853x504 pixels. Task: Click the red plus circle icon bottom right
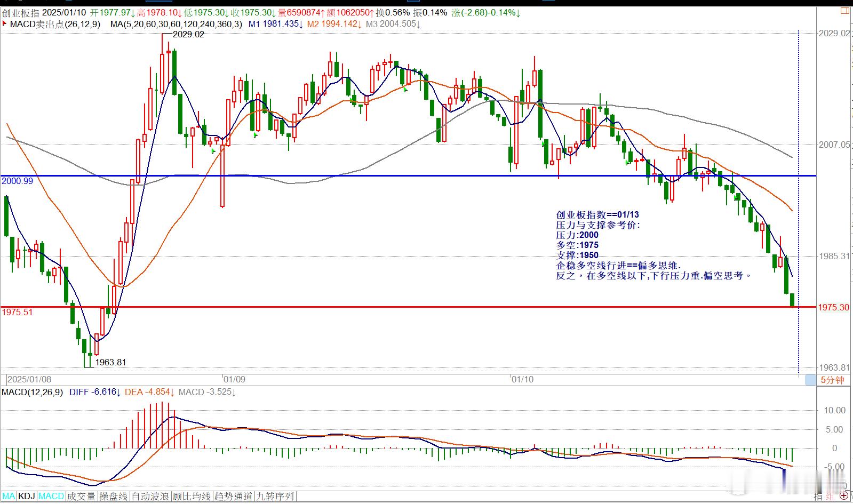pyautogui.click(x=844, y=497)
